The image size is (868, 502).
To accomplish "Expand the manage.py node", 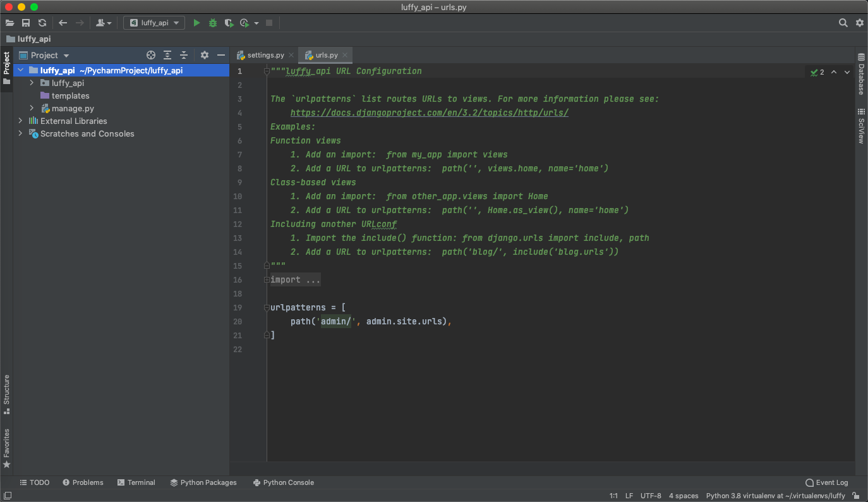I will [x=32, y=108].
